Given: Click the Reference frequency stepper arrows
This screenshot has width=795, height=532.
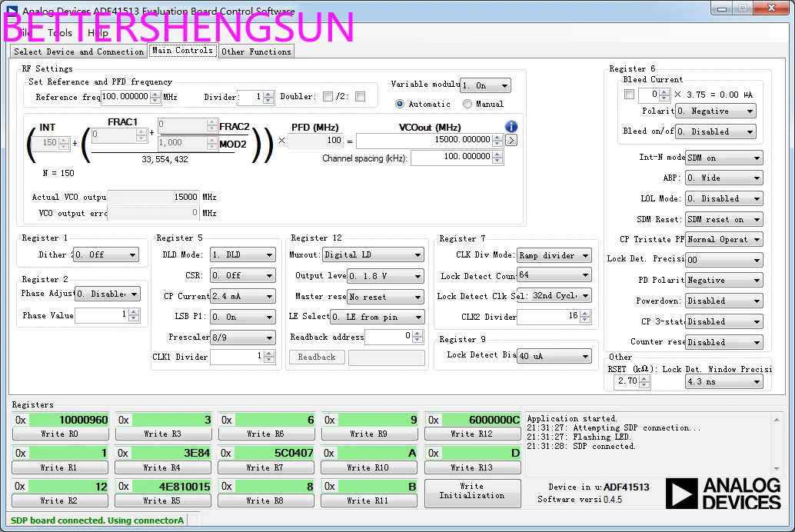Looking at the screenshot, I should (155, 97).
